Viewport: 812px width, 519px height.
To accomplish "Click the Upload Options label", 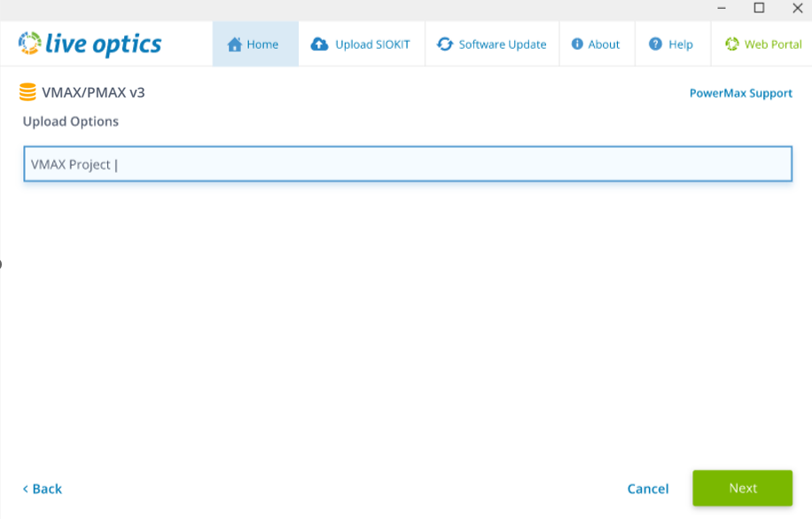I will (71, 122).
